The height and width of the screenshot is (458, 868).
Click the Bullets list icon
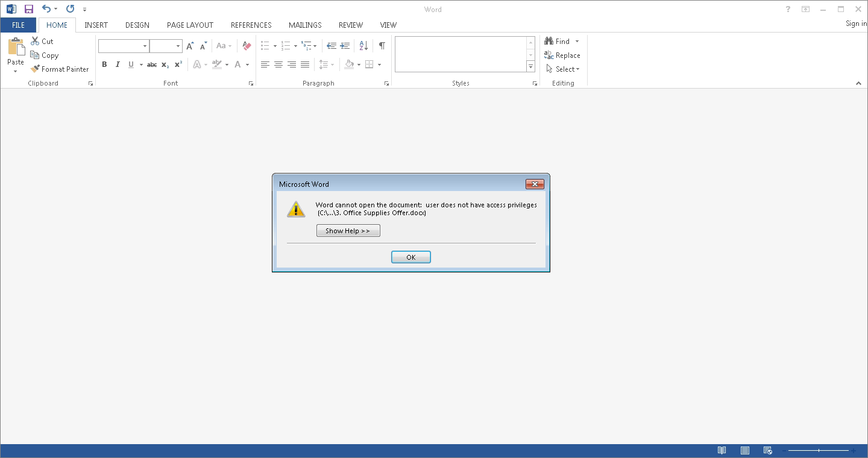click(x=265, y=46)
